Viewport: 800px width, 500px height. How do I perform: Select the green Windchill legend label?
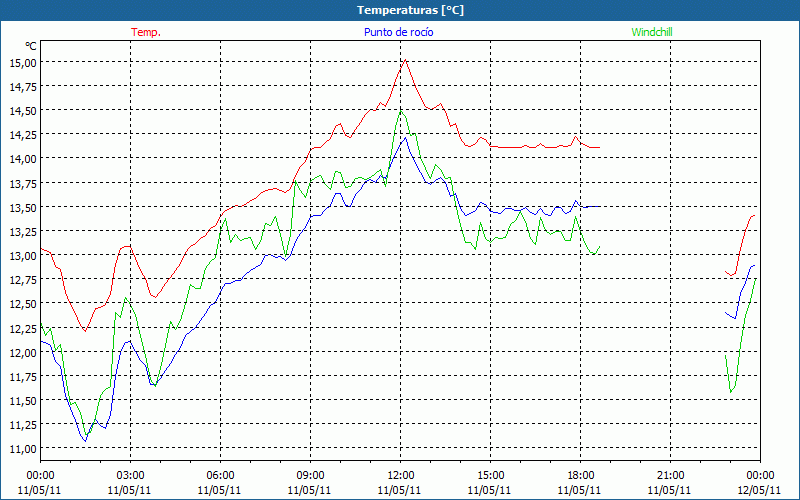click(x=652, y=32)
